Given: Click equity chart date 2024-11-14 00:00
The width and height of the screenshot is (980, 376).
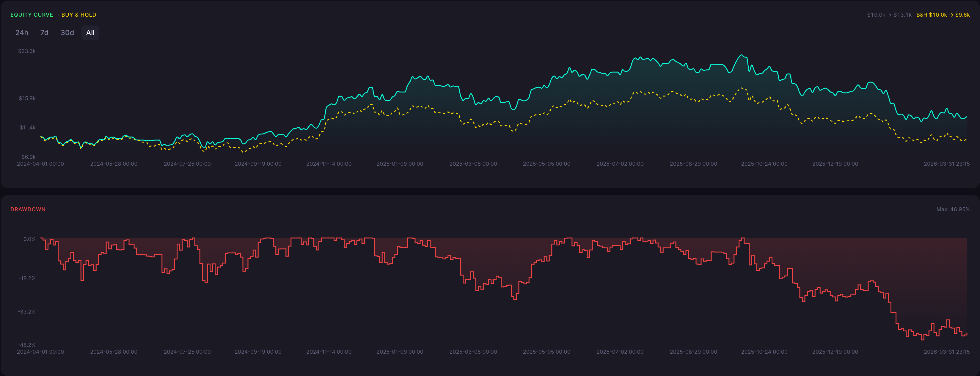Looking at the screenshot, I should 329,164.
